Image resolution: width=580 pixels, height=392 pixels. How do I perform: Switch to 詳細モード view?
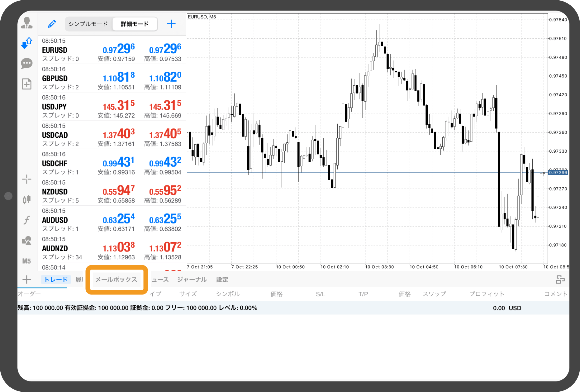pos(135,24)
